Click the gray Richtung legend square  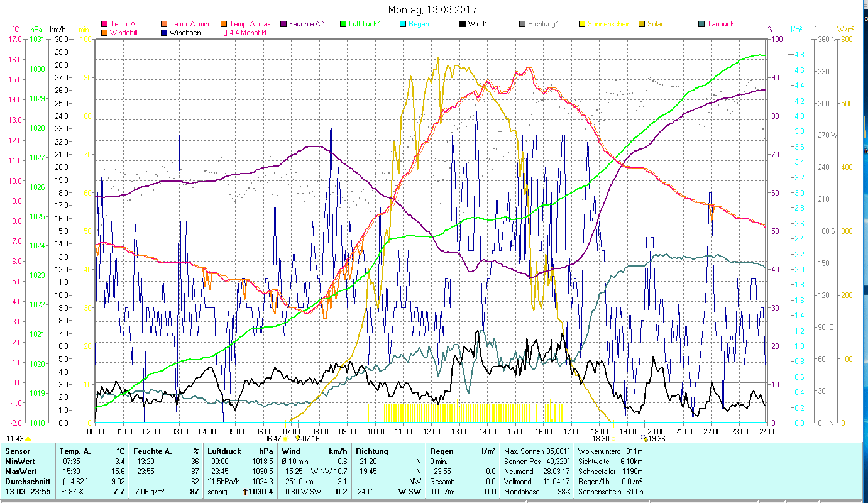pos(522,25)
